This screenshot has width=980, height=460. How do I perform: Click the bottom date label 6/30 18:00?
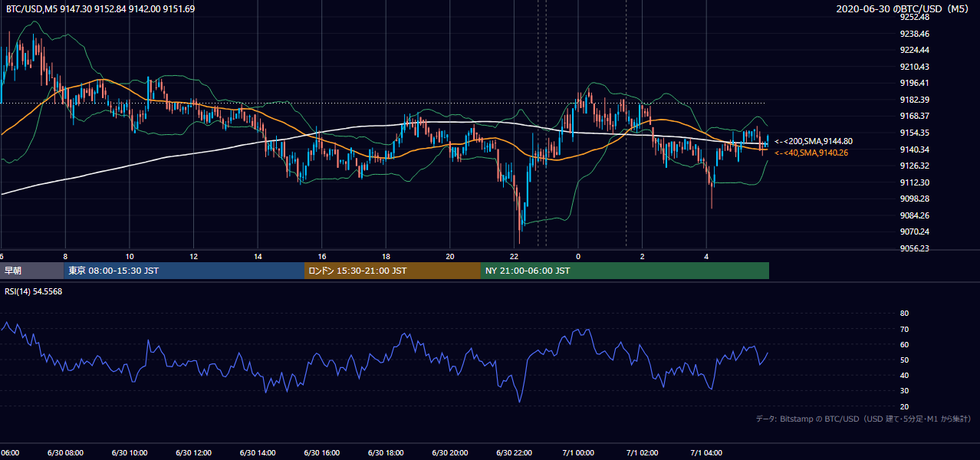coord(385,452)
